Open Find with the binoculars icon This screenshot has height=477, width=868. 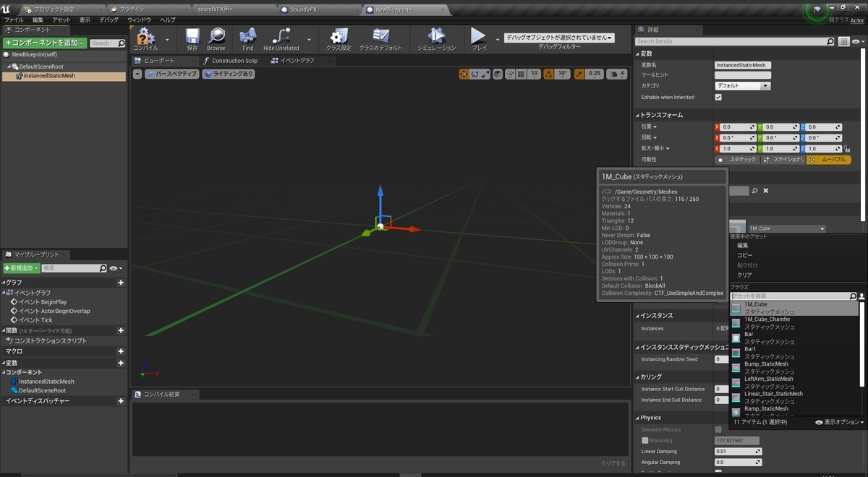[248, 39]
